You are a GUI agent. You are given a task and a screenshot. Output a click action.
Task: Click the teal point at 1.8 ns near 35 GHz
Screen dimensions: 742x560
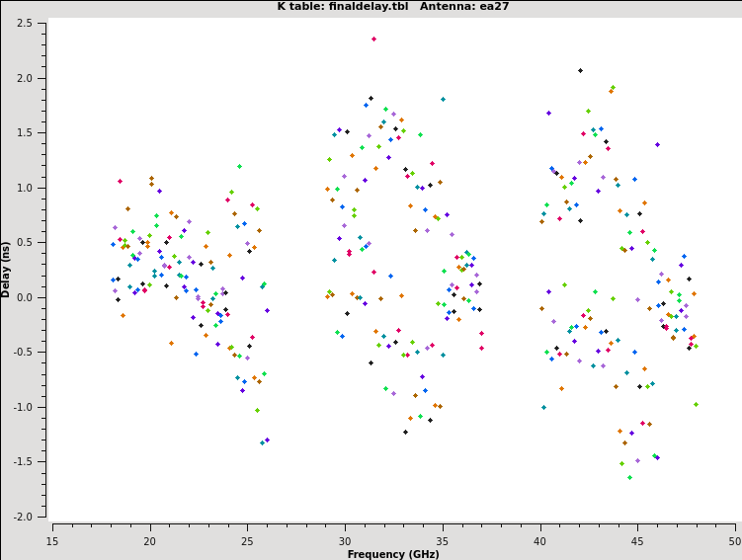[x=443, y=99]
